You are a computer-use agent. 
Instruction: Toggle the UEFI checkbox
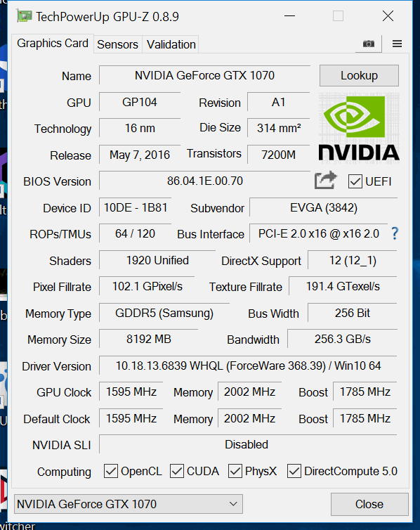(x=355, y=181)
